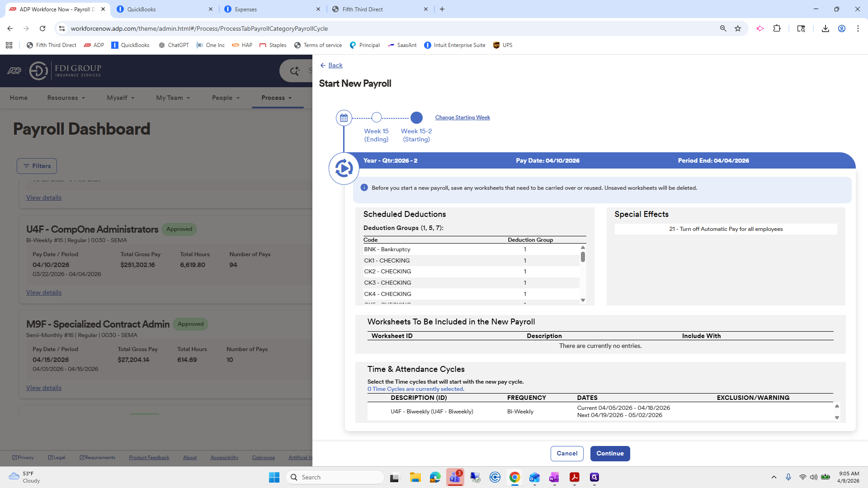868x488 pixels.
Task: Select the Week 15-2 (Starting) radio circle
Action: point(416,117)
